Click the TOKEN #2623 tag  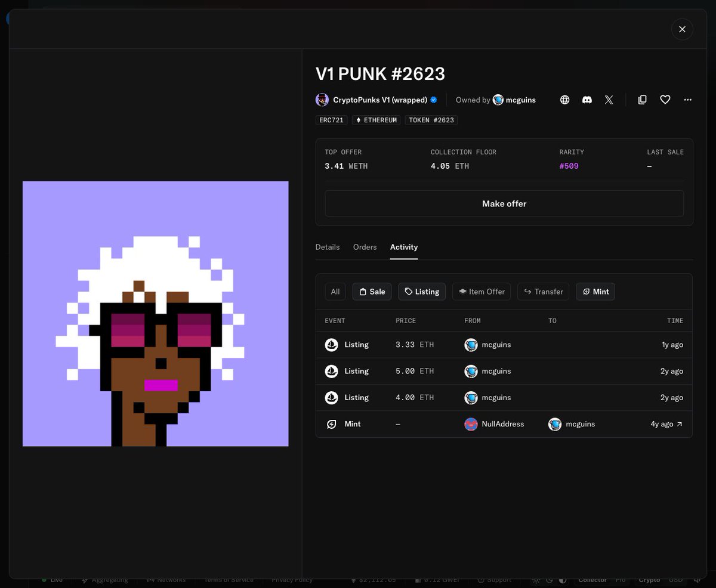tap(431, 120)
